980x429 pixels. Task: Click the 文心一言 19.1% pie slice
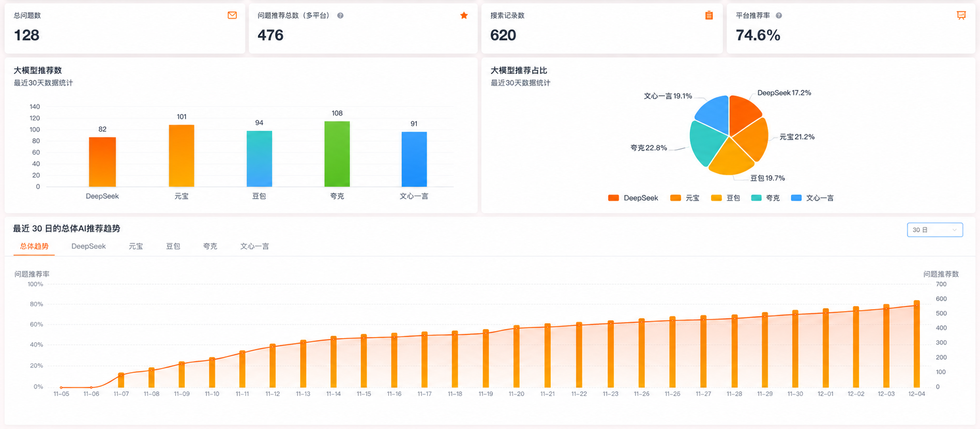(x=715, y=114)
